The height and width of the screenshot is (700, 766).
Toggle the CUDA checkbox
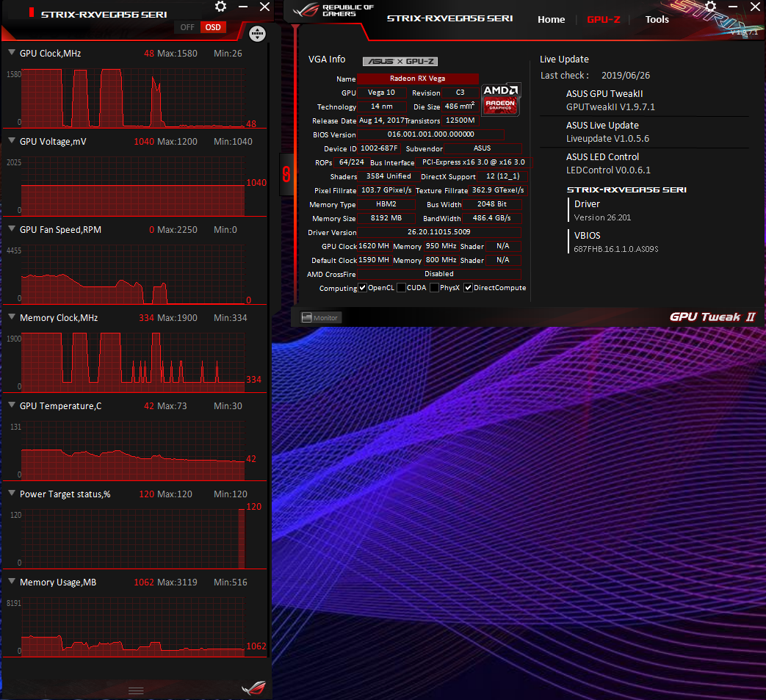(401, 288)
